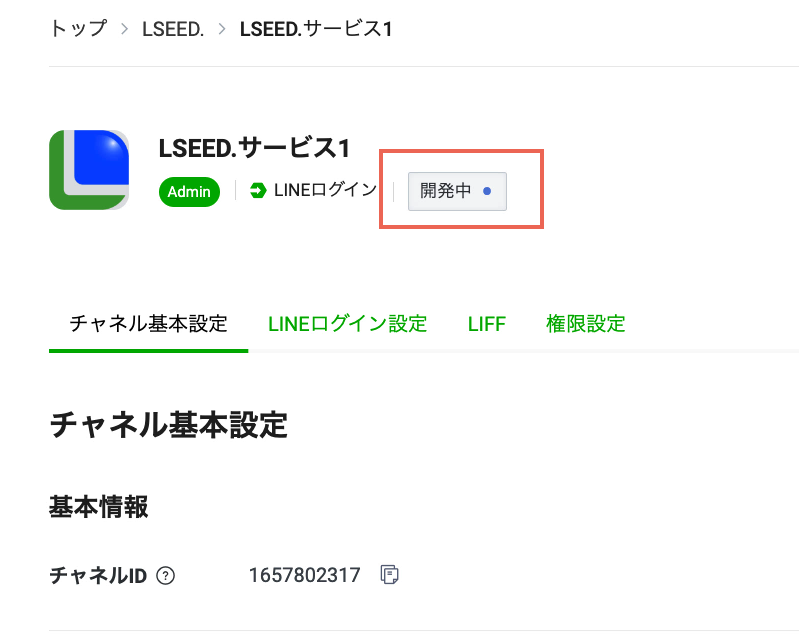Click the LSEED.サービス1 channel name title
Image resolution: width=799 pixels, height=634 pixels.
coord(254,148)
